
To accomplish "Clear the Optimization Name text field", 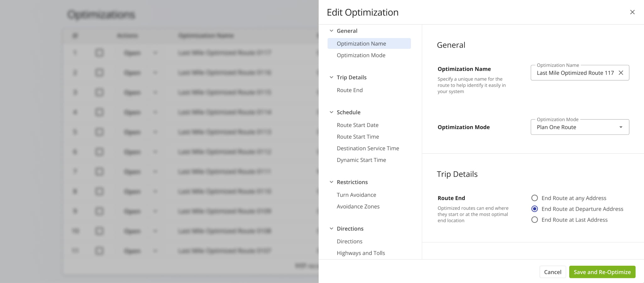I will tap(621, 73).
